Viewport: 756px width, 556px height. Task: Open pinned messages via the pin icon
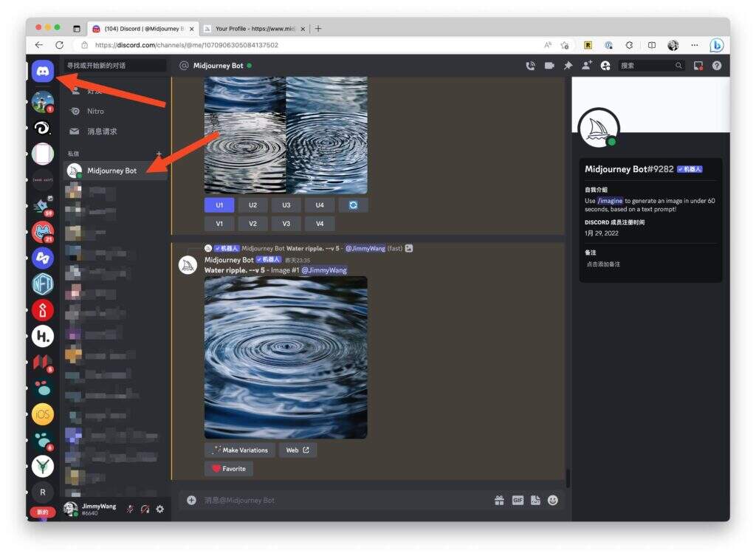[x=568, y=66]
